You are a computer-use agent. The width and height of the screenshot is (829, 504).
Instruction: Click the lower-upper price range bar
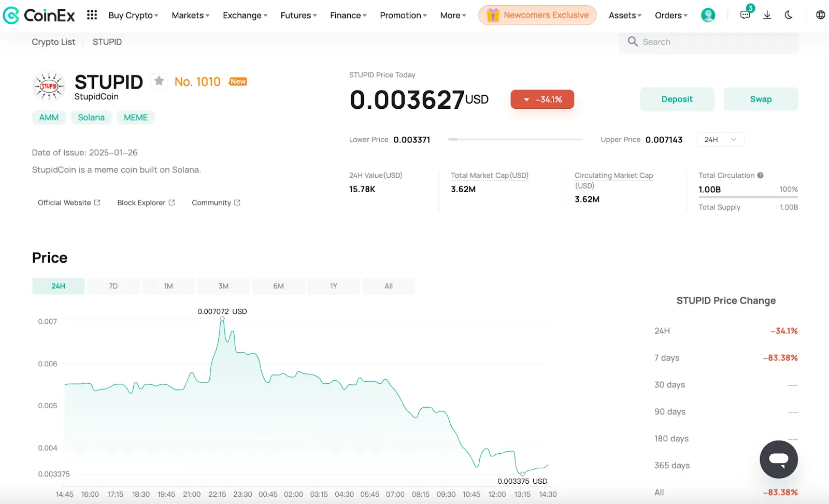[516, 139]
